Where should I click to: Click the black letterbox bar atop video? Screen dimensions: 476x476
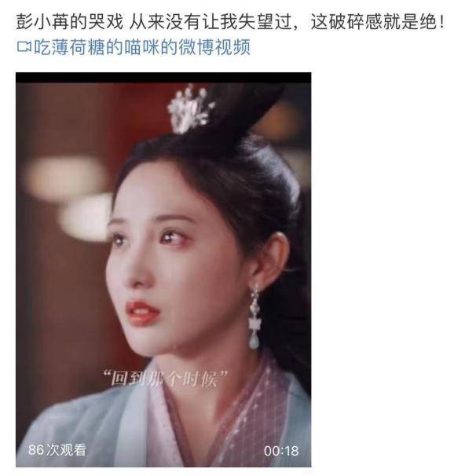coord(163,78)
